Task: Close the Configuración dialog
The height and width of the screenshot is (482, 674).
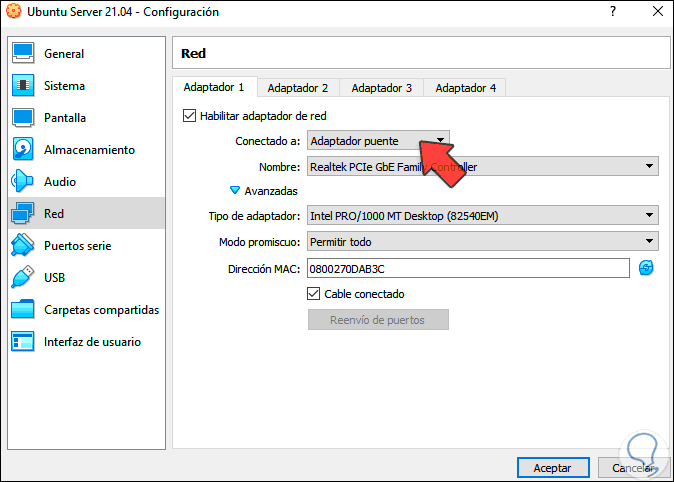Action: click(x=658, y=11)
